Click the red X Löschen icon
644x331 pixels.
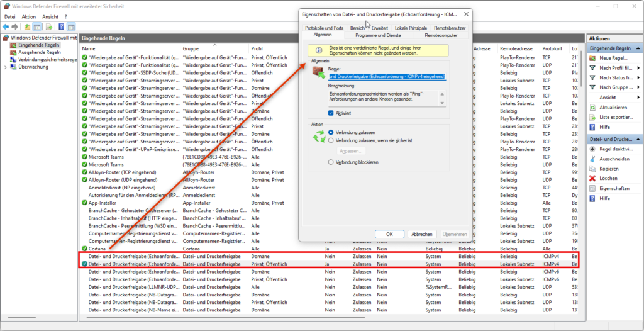click(592, 179)
